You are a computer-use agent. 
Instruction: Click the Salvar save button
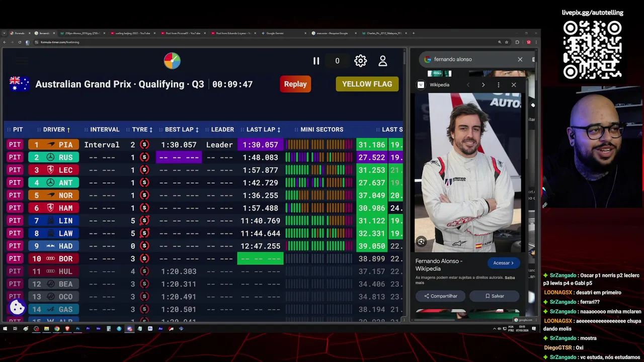495,296
